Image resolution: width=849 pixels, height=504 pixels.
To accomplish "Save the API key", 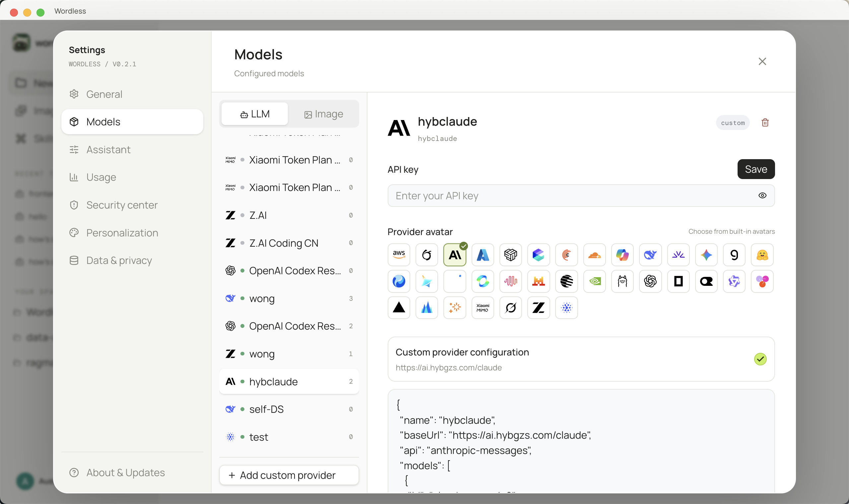I will point(756,169).
